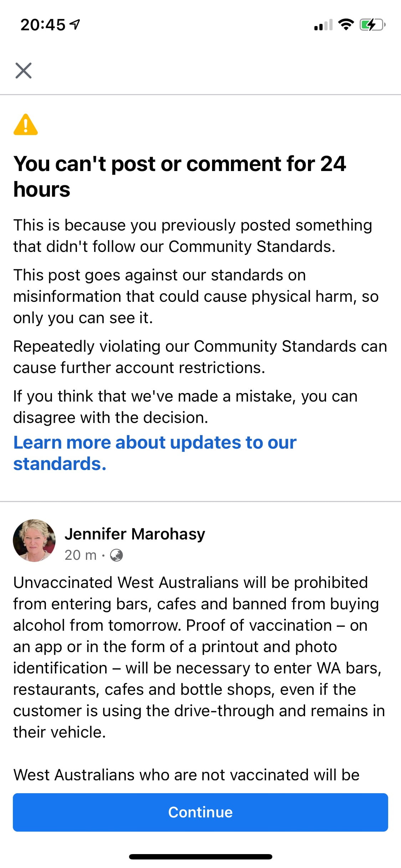Tap the 20:45 clock in status bar
Screen dimensions: 401x868
(x=43, y=25)
